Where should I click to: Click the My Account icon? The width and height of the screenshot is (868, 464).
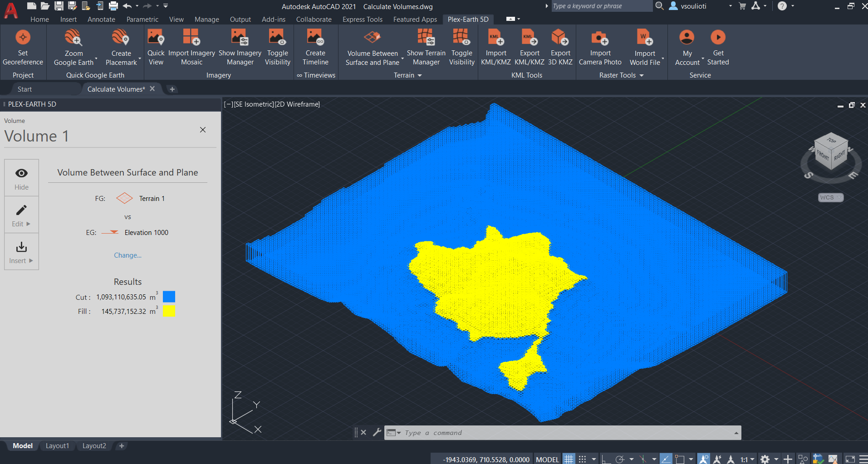point(687,37)
